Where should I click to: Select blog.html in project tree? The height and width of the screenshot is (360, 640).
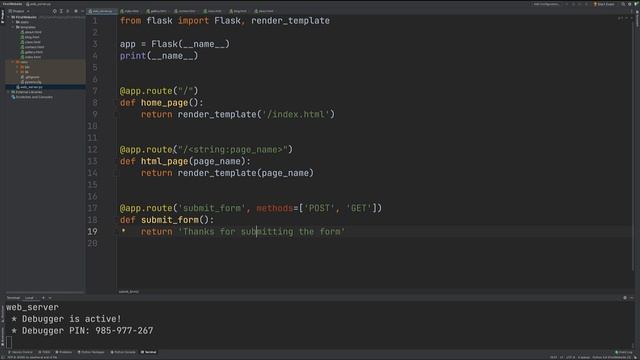click(30, 37)
